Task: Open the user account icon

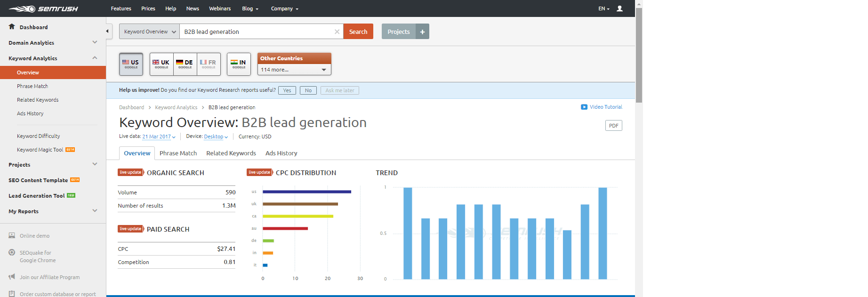Action: click(619, 8)
